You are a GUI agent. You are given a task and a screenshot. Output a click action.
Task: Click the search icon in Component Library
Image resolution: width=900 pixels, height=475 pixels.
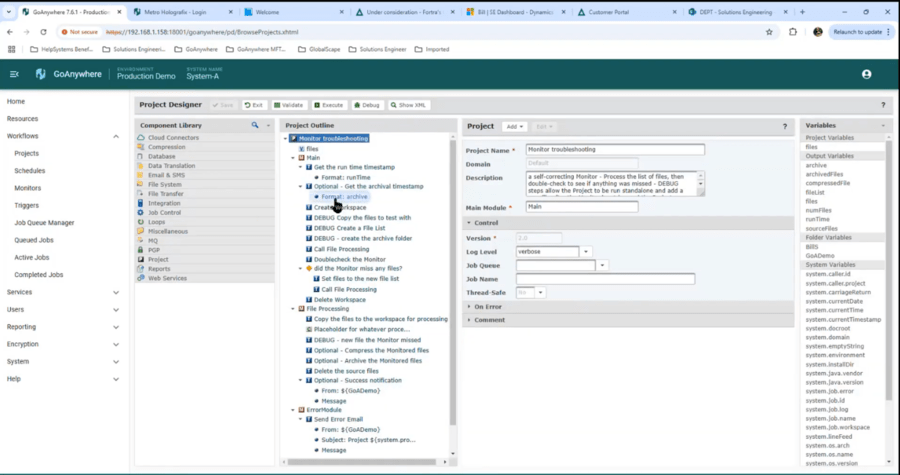pos(255,125)
